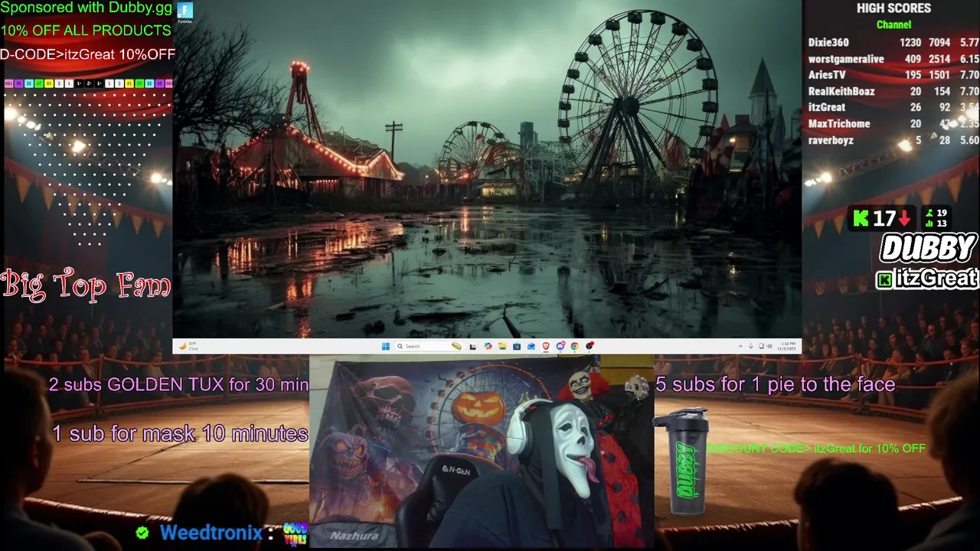
Task: Click the green Kick logo beside 17
Action: point(861,219)
